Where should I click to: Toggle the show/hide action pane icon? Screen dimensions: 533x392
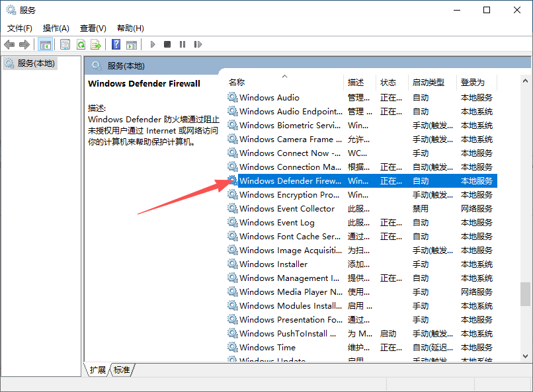pyautogui.click(x=132, y=44)
